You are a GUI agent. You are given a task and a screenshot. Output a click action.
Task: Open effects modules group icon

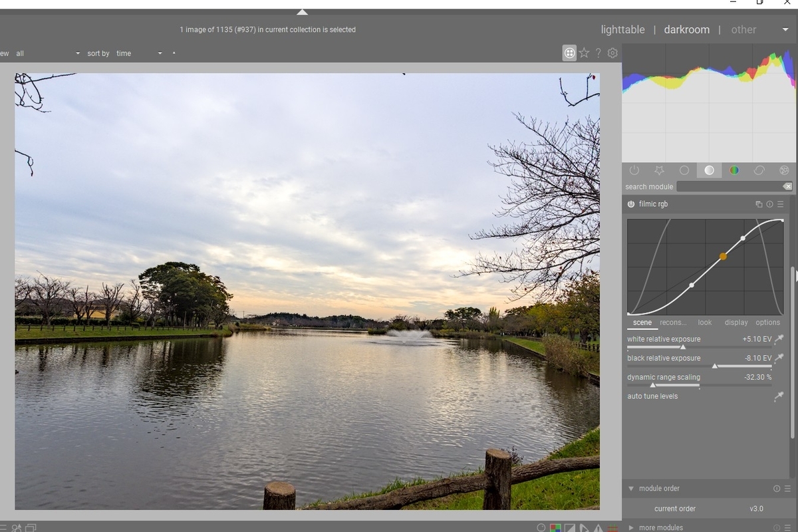(784, 171)
